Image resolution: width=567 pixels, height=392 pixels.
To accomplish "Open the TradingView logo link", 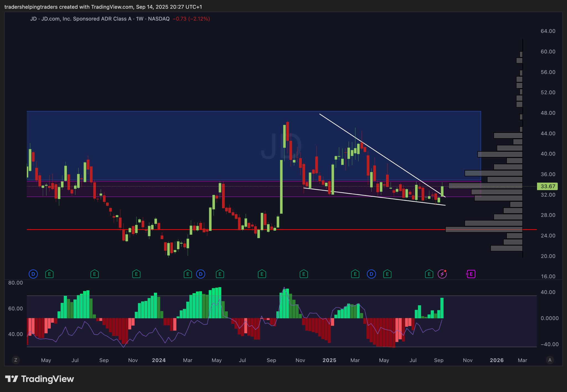I will tap(40, 379).
